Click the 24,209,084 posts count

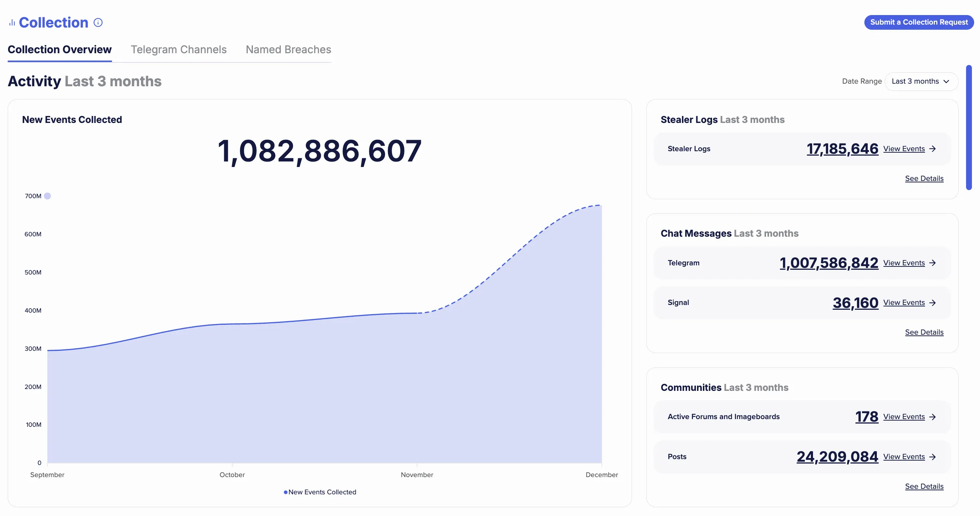coord(837,457)
